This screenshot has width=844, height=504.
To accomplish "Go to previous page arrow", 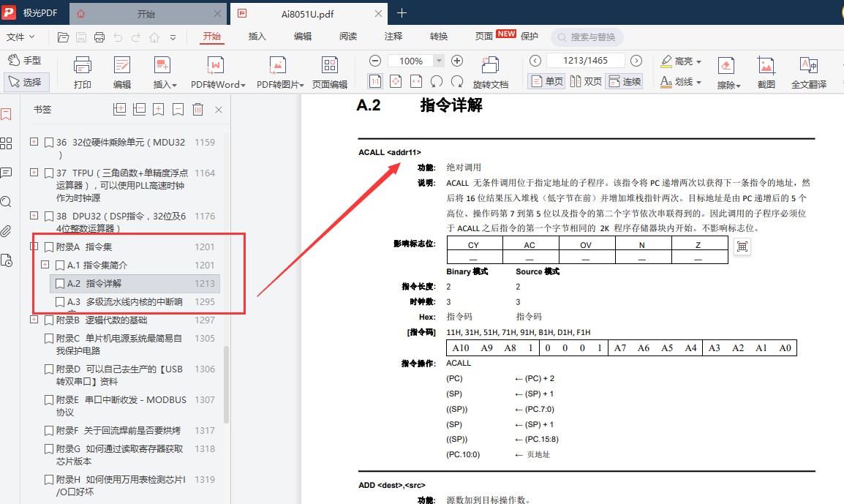I will pos(535,60).
